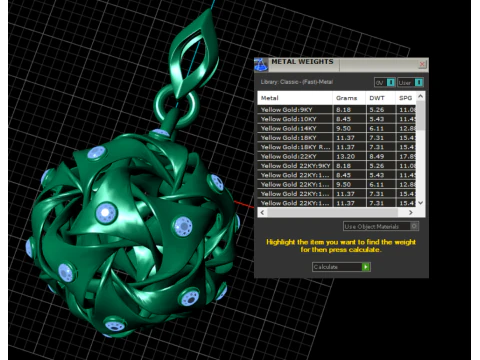Click the horizontal scrollbar track
Image resolution: width=480 pixels, height=360 pixels.
(337, 212)
